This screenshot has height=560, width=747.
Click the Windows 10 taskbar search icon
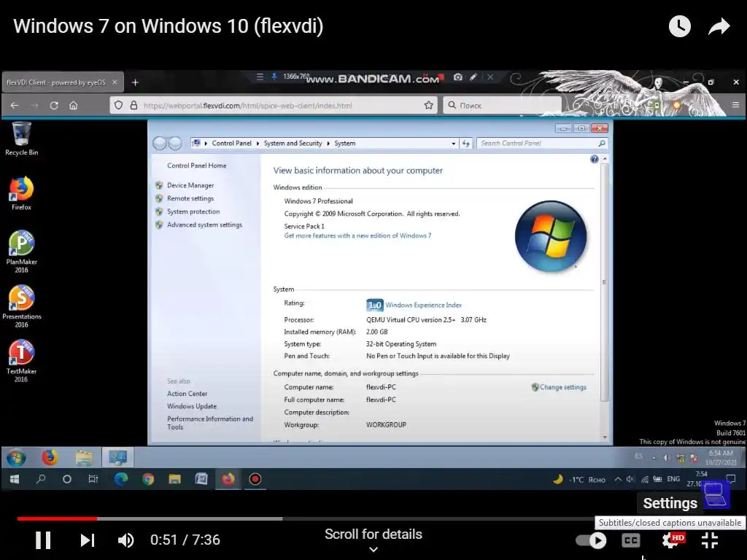pos(41,479)
